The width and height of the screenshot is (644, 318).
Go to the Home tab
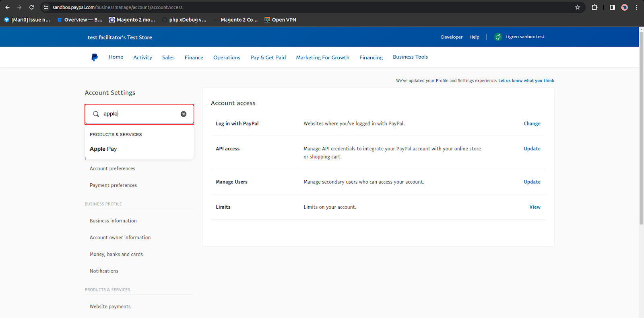point(116,57)
